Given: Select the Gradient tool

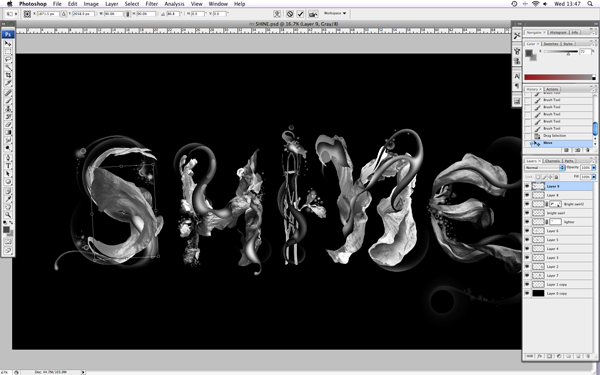Looking at the screenshot, I should [x=8, y=132].
